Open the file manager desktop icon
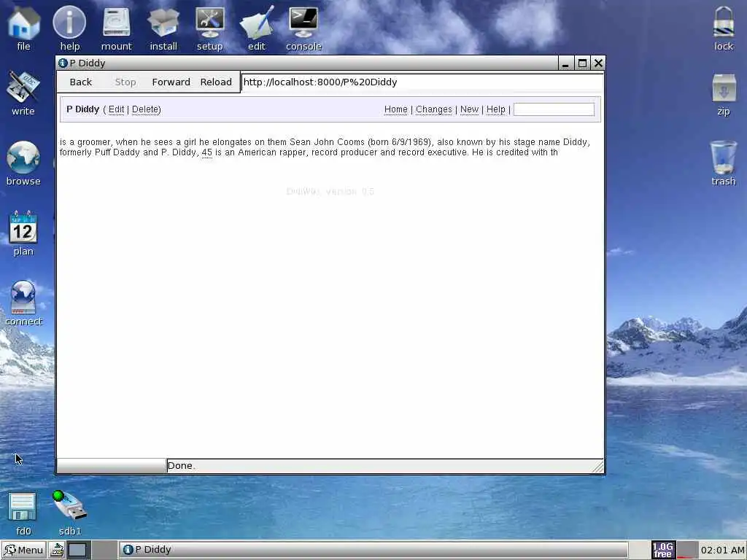The height and width of the screenshot is (560, 747). click(x=23, y=28)
